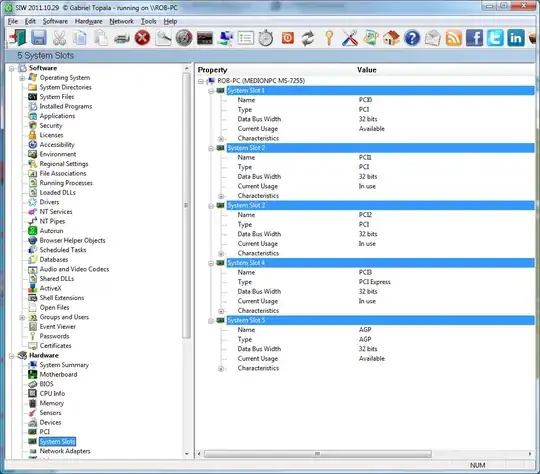Select the Sensors tree item
Image resolution: width=540 pixels, height=474 pixels.
(x=50, y=413)
